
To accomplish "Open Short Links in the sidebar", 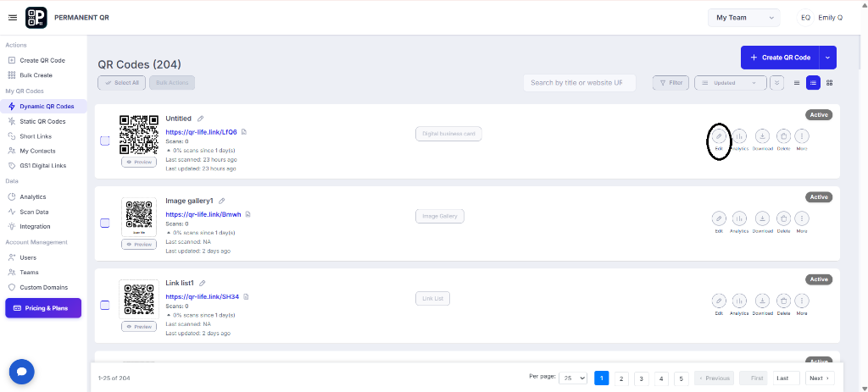I will click(x=36, y=136).
